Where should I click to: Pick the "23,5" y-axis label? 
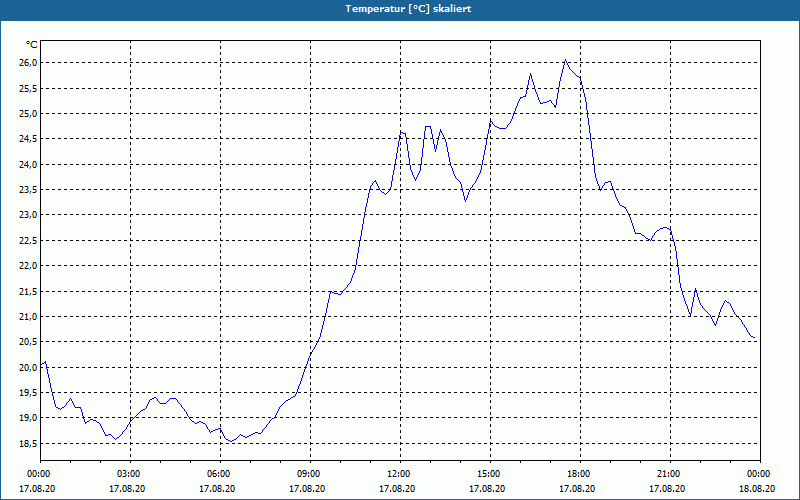pyautogui.click(x=28, y=190)
